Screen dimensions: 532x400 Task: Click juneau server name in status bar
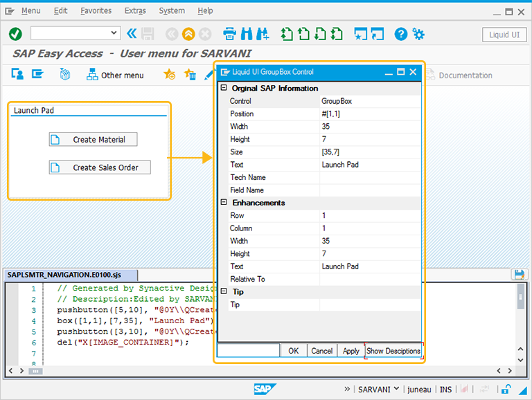point(419,390)
